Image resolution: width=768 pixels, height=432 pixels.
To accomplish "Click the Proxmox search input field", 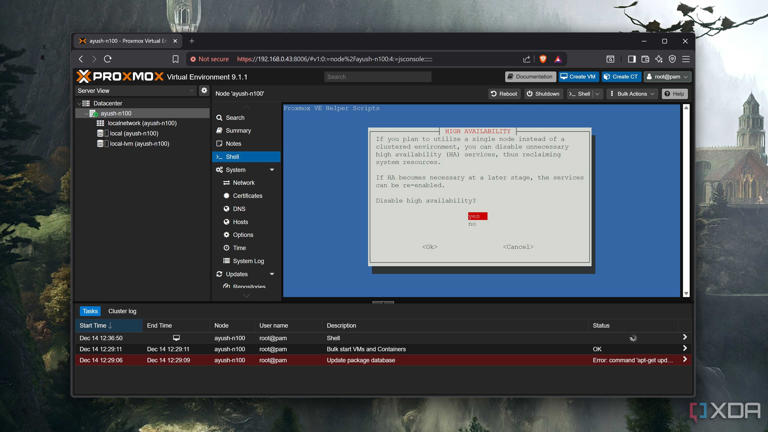I will 378,77.
